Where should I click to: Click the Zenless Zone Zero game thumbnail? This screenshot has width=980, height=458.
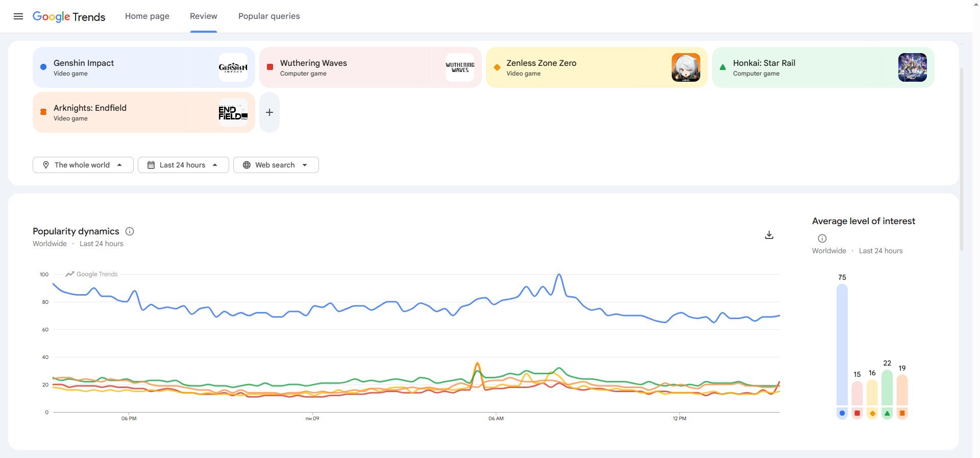[x=685, y=67]
